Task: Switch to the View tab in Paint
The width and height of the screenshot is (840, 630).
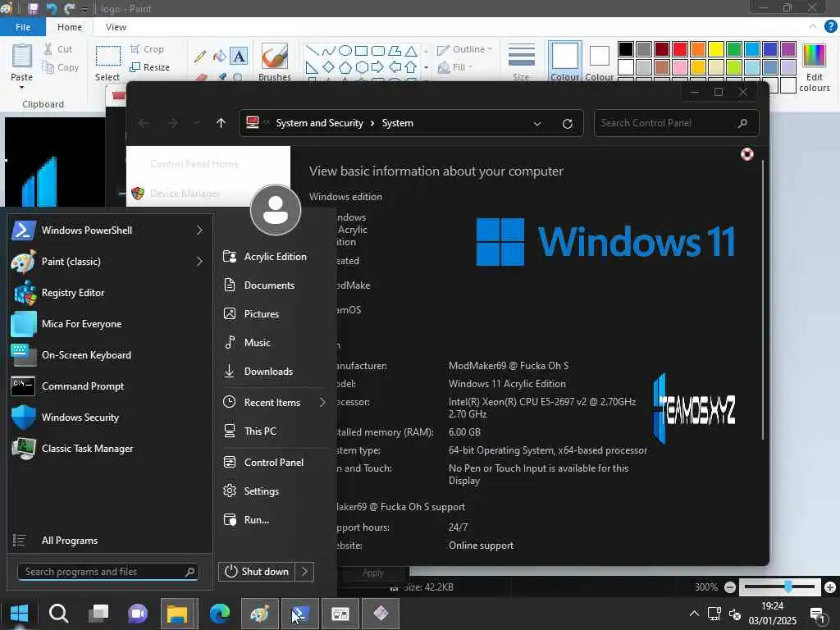Action: pos(116,27)
